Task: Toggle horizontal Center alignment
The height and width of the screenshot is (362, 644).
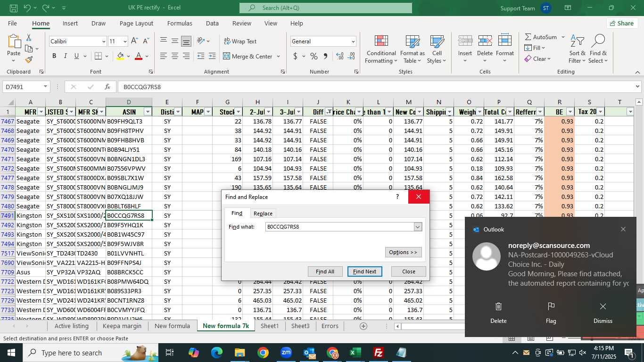Action: (175, 56)
